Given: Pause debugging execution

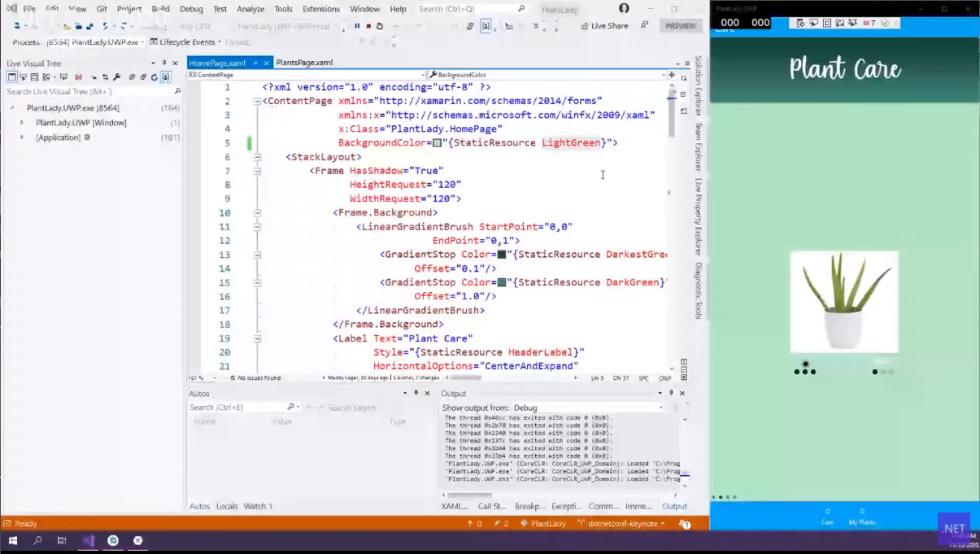Looking at the screenshot, I should click(x=356, y=26).
